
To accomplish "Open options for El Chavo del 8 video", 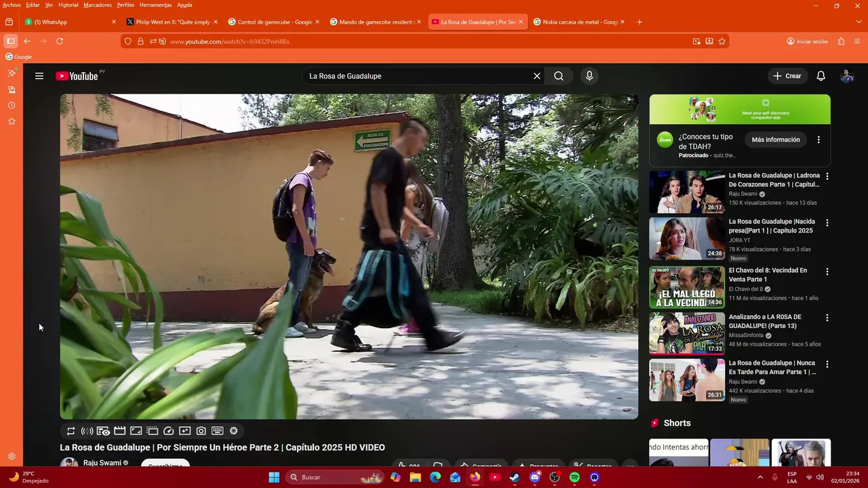I will point(827,271).
